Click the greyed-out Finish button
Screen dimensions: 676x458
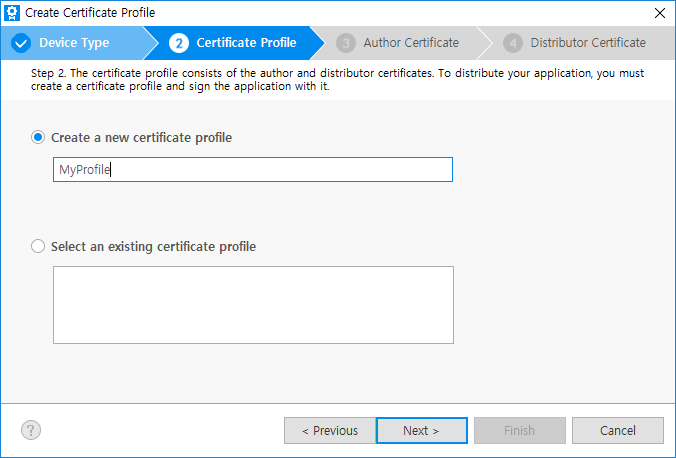(519, 431)
